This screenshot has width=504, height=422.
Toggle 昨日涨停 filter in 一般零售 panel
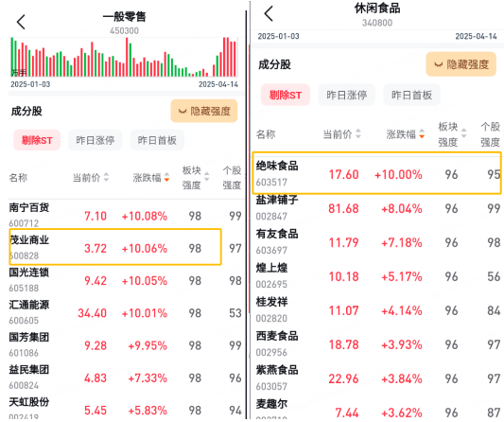pyautogui.click(x=96, y=140)
